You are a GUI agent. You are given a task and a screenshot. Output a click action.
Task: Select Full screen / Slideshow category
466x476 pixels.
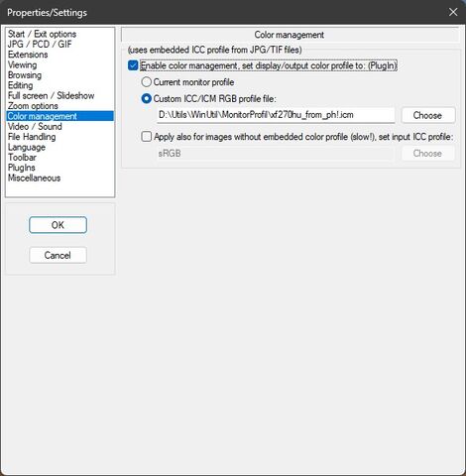click(x=52, y=95)
